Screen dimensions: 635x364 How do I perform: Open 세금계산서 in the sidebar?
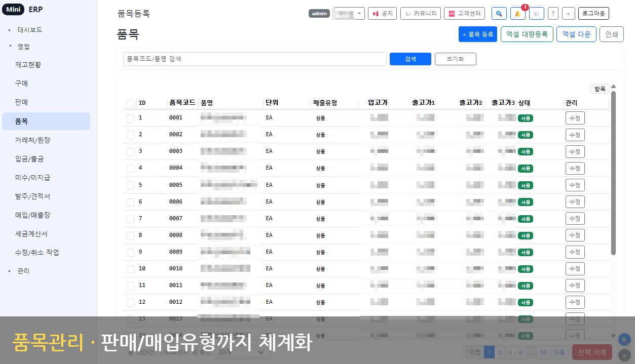[31, 234]
